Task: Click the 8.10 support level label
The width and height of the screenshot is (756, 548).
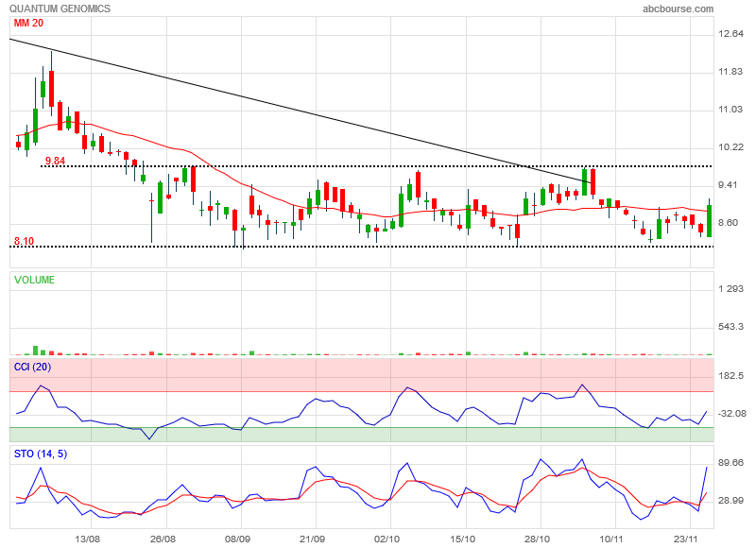Action: tap(24, 241)
